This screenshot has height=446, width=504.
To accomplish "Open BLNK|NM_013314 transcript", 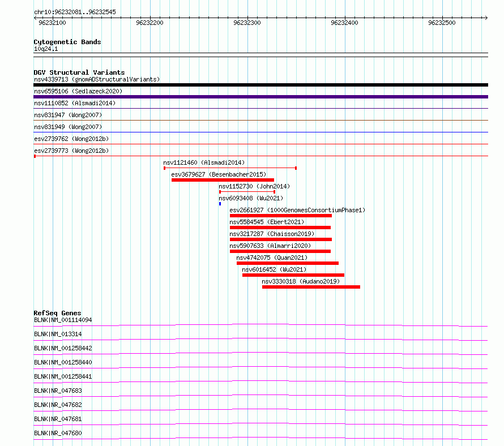I will point(58,334).
